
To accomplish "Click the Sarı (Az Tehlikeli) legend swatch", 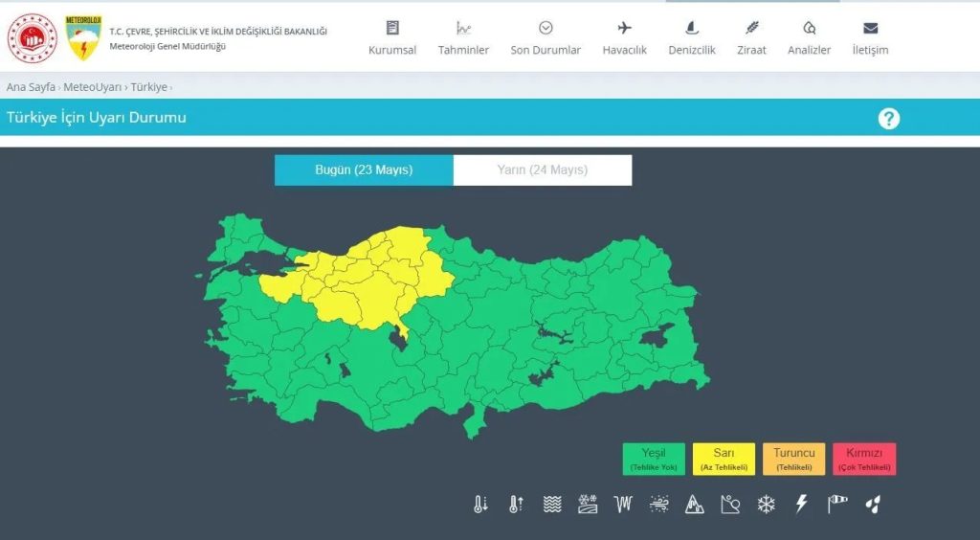I will [724, 460].
